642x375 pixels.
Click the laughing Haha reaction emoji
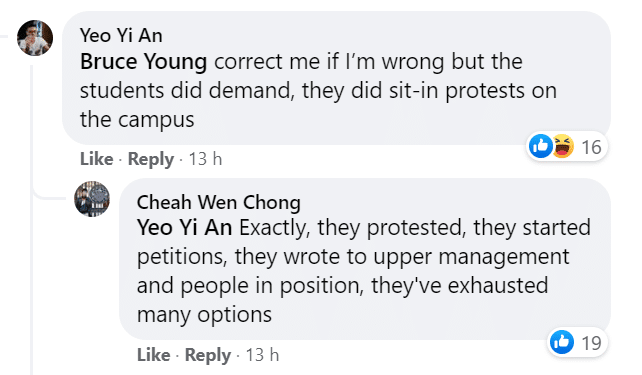tap(563, 146)
